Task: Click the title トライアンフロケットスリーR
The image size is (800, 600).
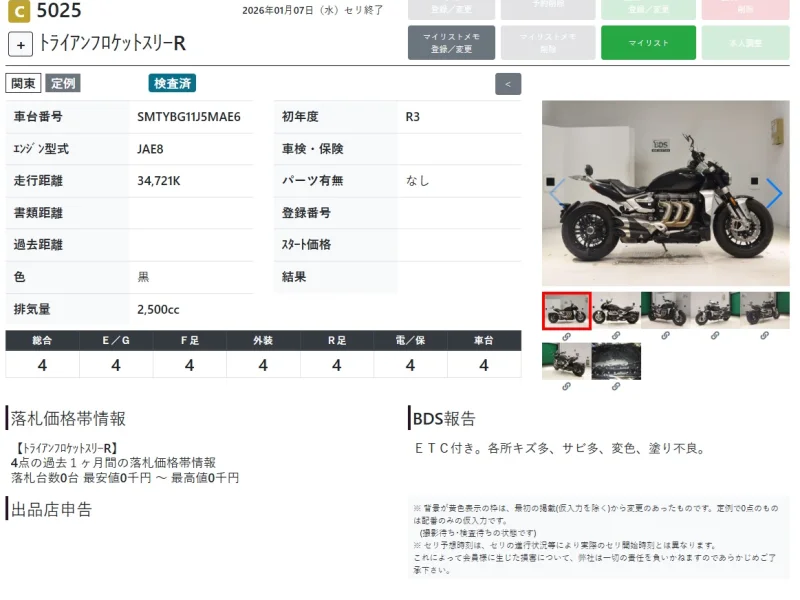Action: click(112, 43)
